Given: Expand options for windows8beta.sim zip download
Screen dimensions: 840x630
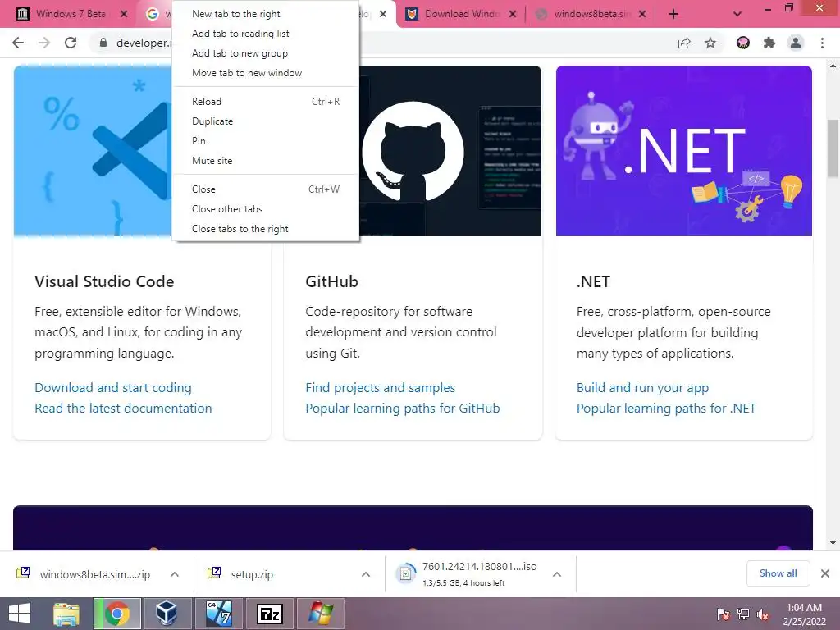Looking at the screenshot, I should pyautogui.click(x=175, y=573).
